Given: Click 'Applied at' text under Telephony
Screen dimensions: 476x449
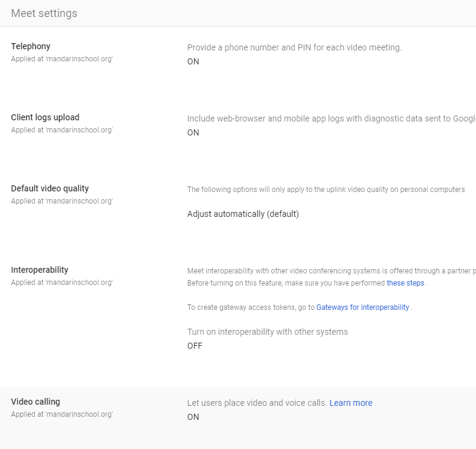Looking at the screenshot, I should [x=62, y=60].
